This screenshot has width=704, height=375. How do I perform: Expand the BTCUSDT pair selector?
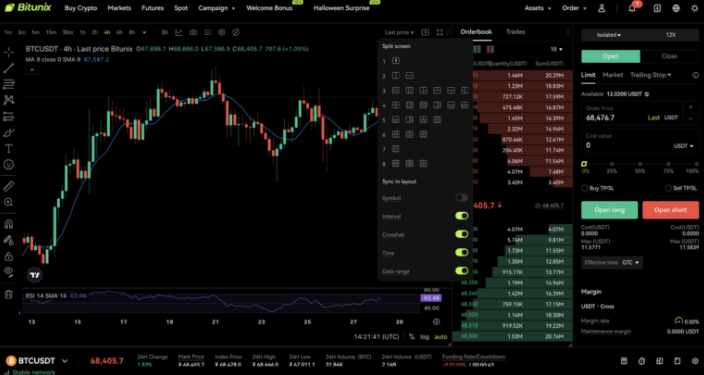click(x=65, y=361)
